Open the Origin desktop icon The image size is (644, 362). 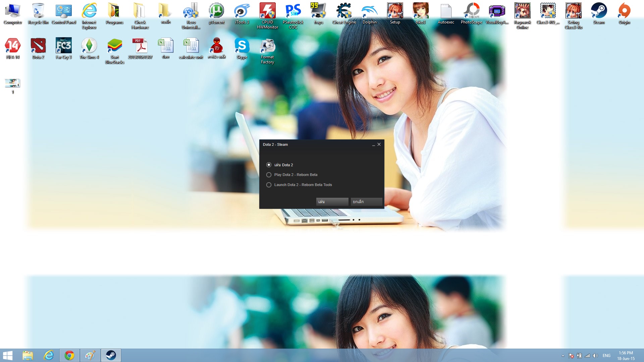tap(624, 13)
